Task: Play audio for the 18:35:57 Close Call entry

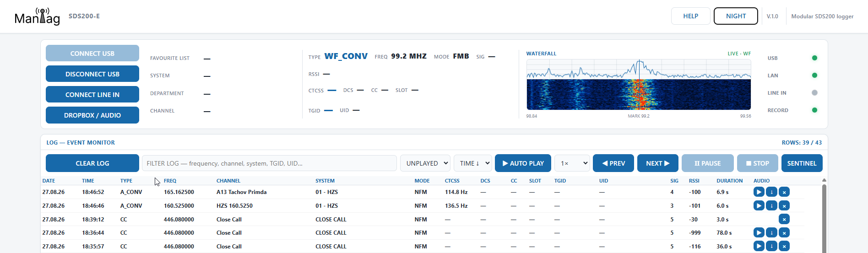Action: [759, 246]
